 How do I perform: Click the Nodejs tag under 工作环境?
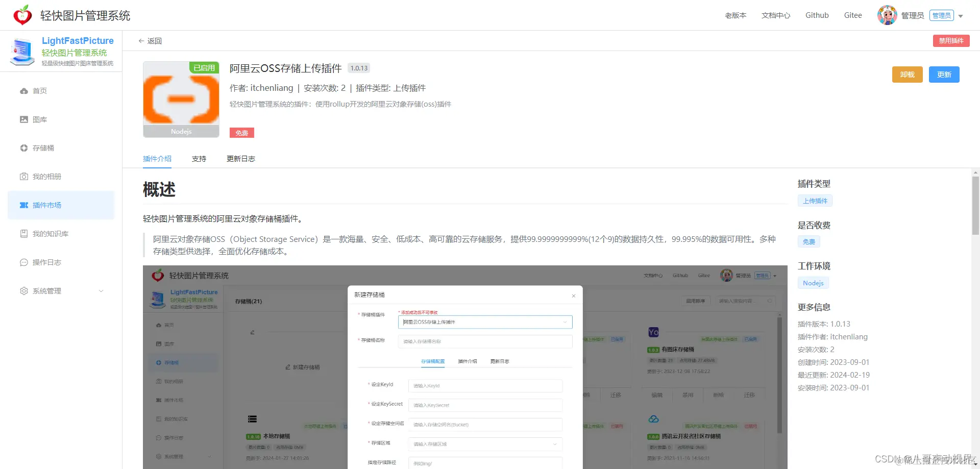point(813,283)
